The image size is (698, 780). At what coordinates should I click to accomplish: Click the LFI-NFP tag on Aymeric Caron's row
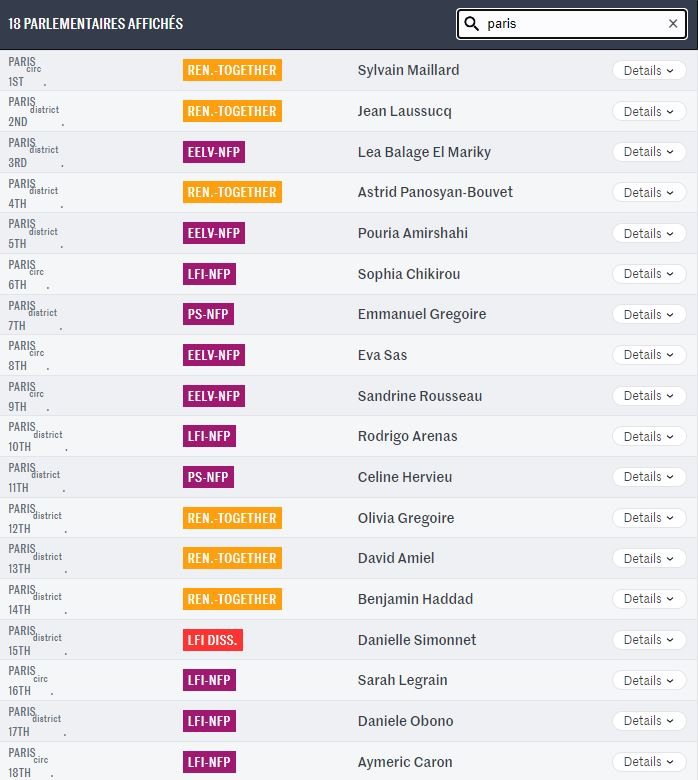click(x=209, y=762)
